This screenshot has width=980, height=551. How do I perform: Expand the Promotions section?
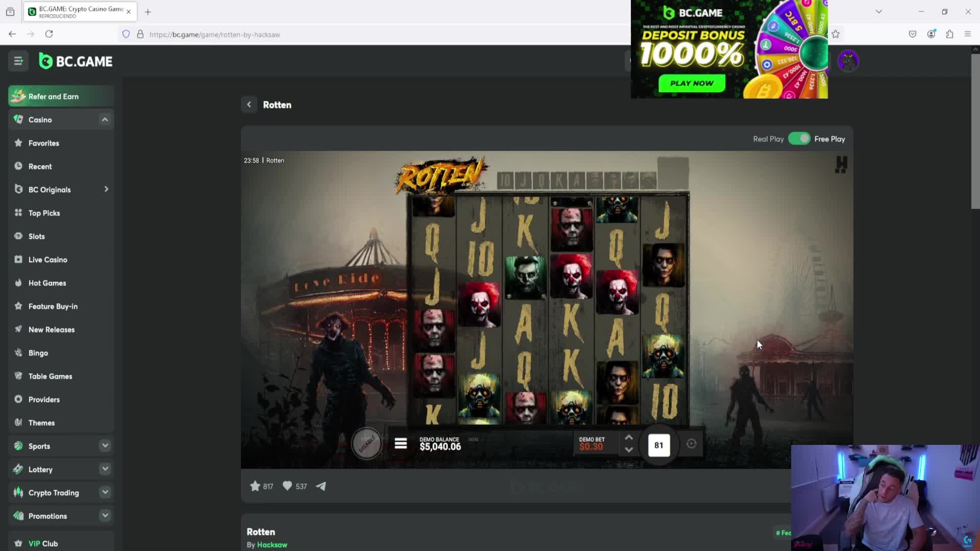pyautogui.click(x=105, y=515)
